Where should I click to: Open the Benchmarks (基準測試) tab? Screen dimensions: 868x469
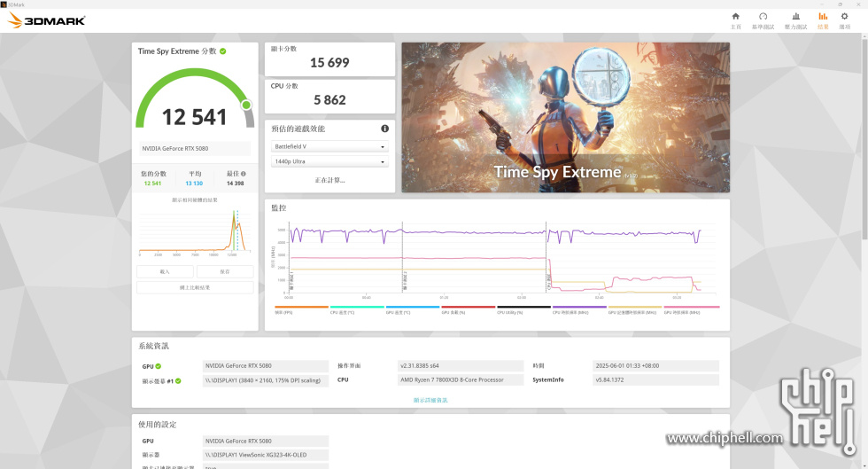tap(763, 20)
